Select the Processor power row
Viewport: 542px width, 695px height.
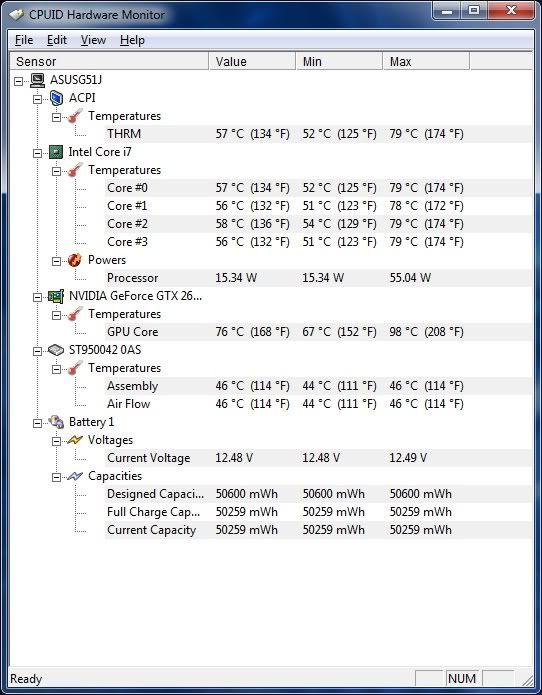318,278
